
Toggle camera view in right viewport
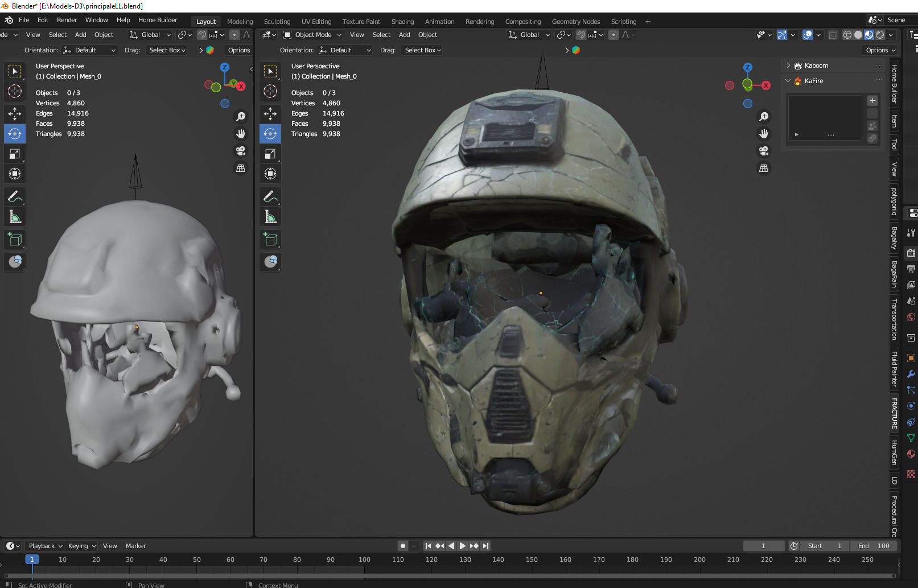coord(764,151)
